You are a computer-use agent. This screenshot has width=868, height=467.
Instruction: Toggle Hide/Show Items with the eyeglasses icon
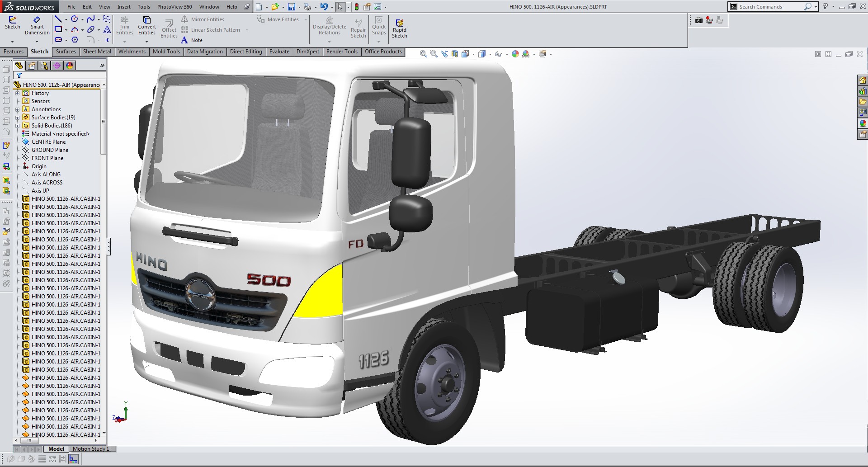point(499,53)
